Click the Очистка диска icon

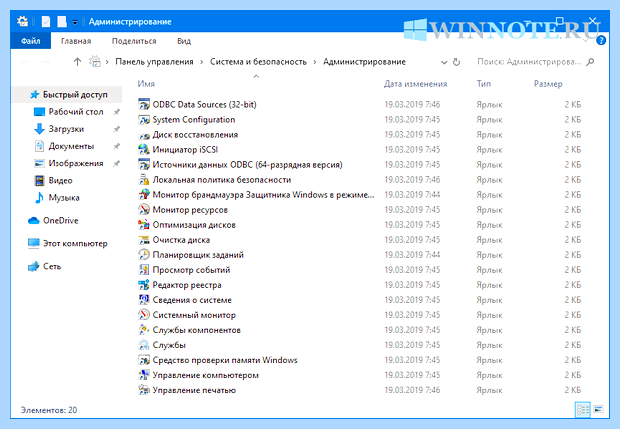(144, 240)
